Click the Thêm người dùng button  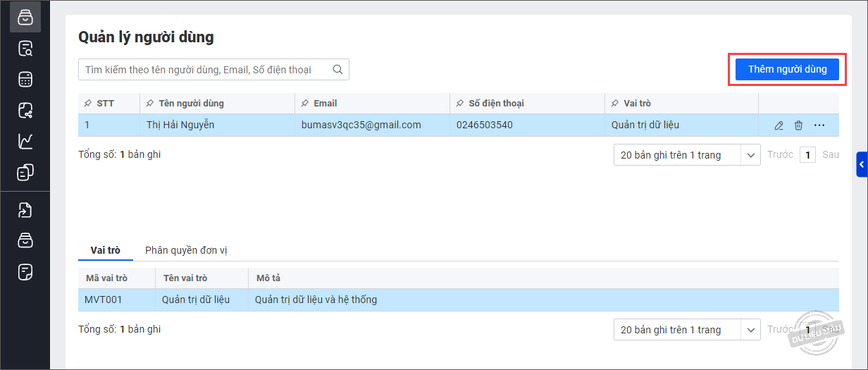[786, 69]
